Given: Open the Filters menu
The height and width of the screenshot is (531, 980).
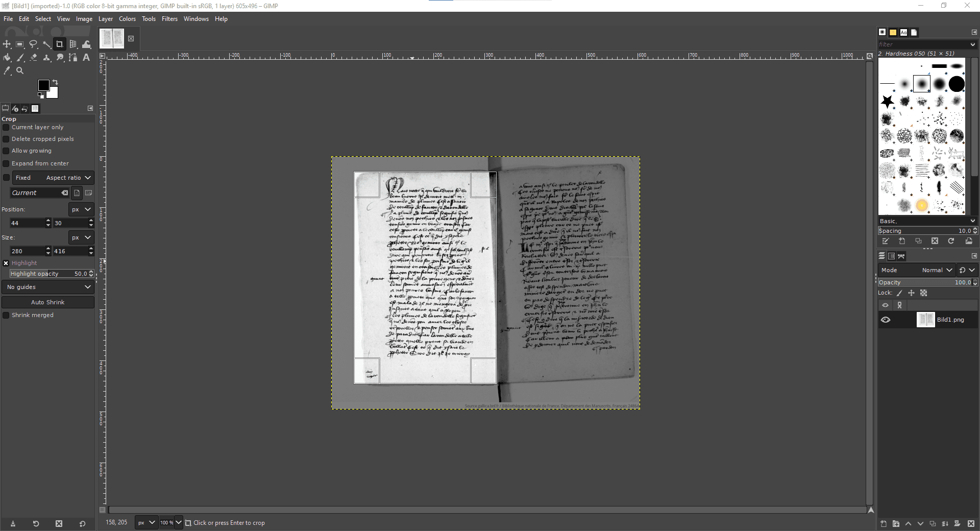Looking at the screenshot, I should (x=169, y=19).
